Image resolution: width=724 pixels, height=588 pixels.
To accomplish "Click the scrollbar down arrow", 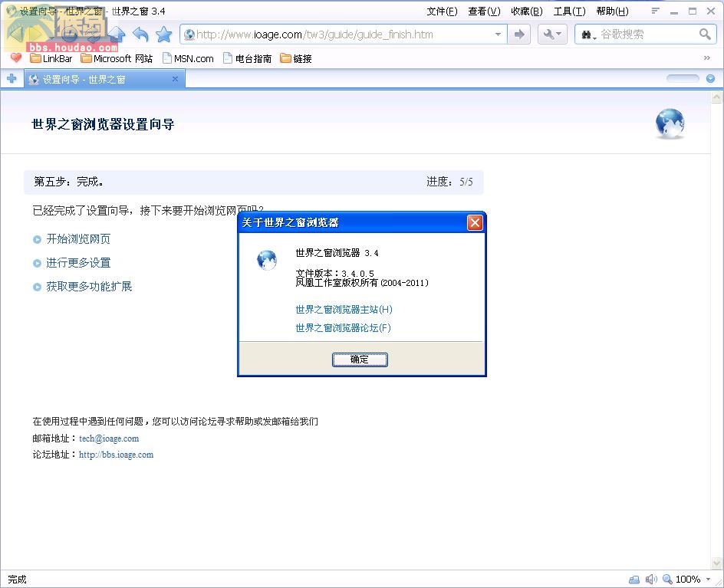I will pyautogui.click(x=716, y=563).
